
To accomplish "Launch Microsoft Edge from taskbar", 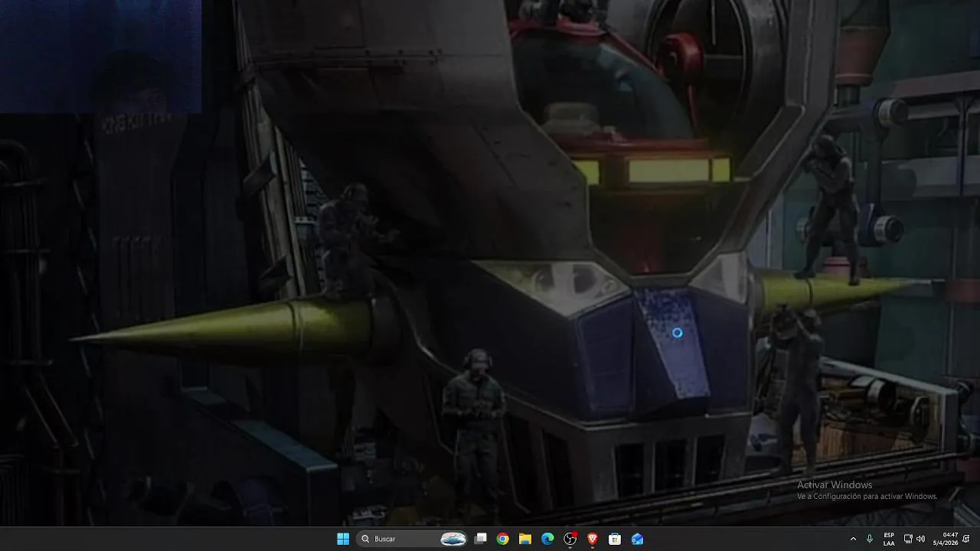I will pos(547,539).
